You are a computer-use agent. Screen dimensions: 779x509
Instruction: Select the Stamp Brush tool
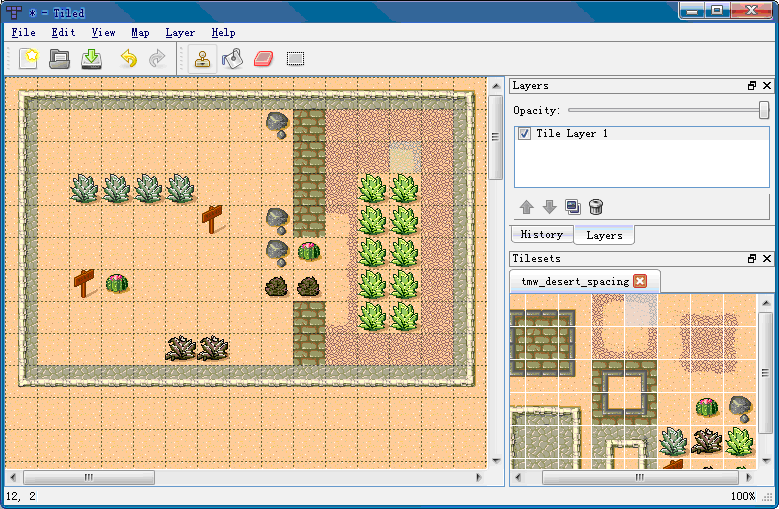pos(202,59)
